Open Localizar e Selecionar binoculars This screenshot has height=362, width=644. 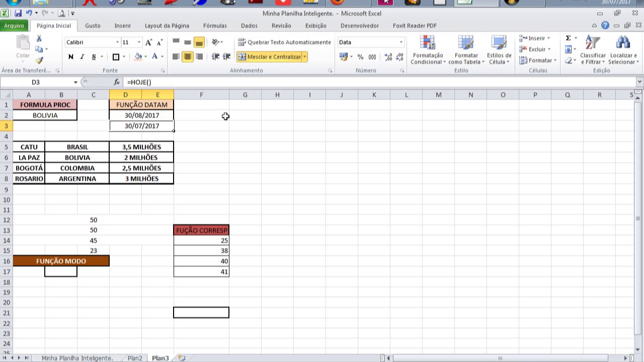(623, 50)
